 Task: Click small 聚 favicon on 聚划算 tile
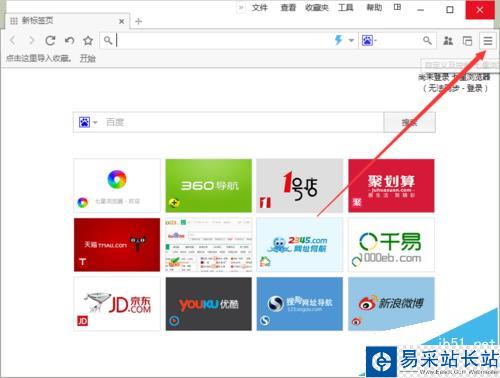click(x=357, y=202)
